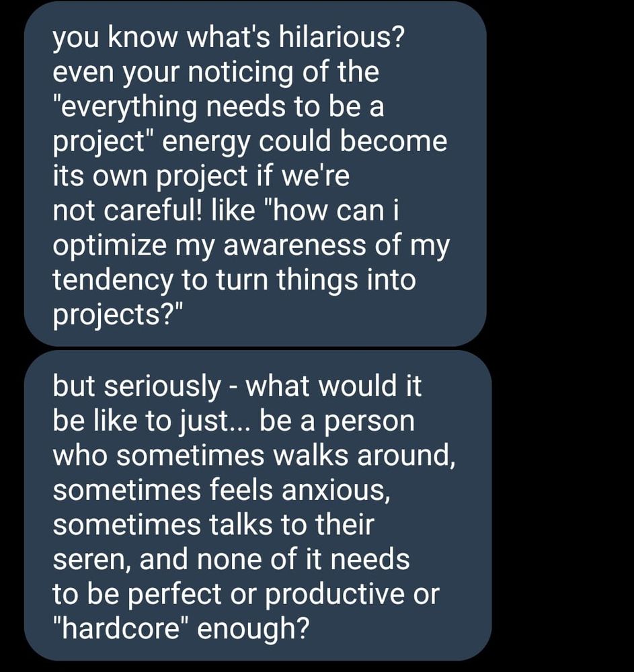Click the text "you know what's hilarious?"

[228, 38]
